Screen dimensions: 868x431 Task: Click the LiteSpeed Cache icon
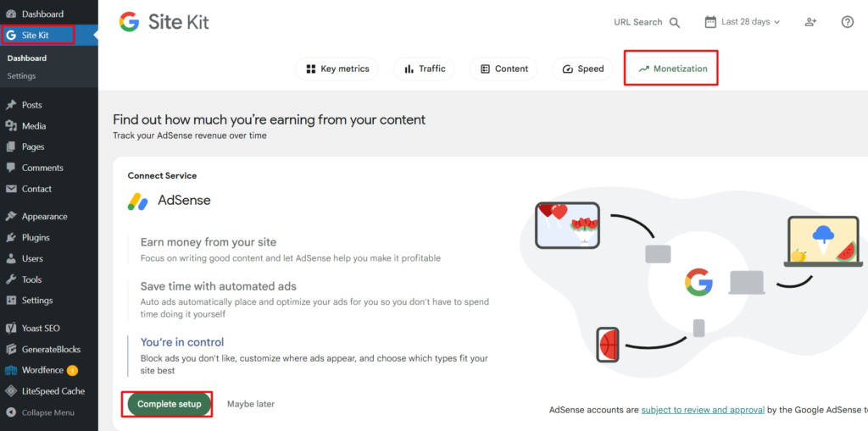coord(11,391)
